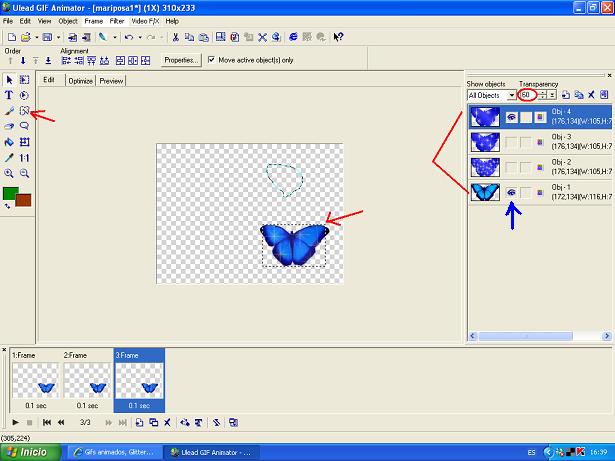Switch to the Preview tab
Viewport: 615px width, 461px height.
coord(111,81)
